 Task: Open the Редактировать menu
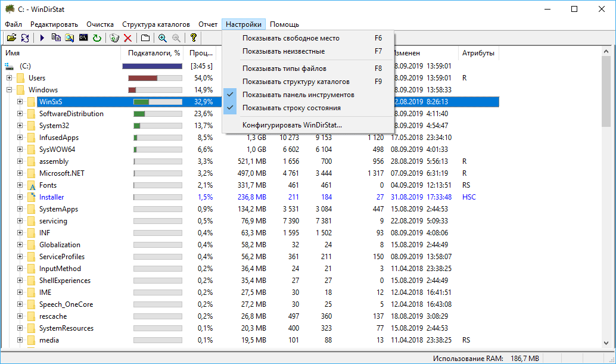pyautogui.click(x=54, y=24)
